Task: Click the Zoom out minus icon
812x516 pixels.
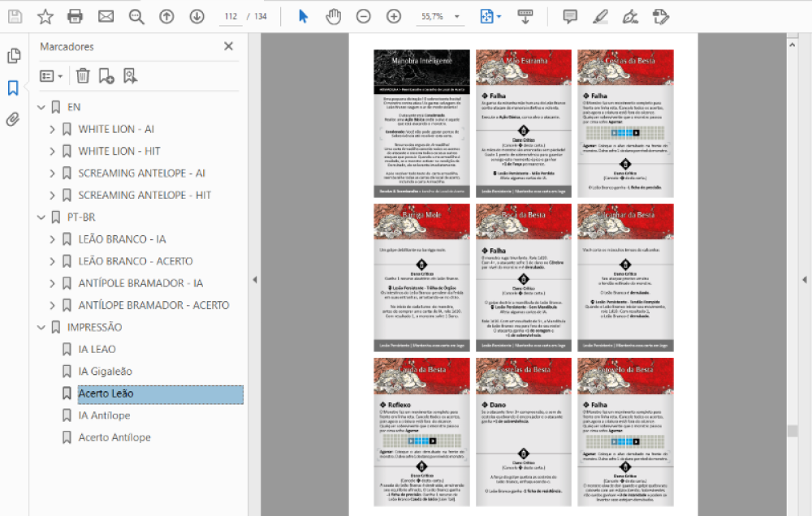Action: click(x=364, y=16)
